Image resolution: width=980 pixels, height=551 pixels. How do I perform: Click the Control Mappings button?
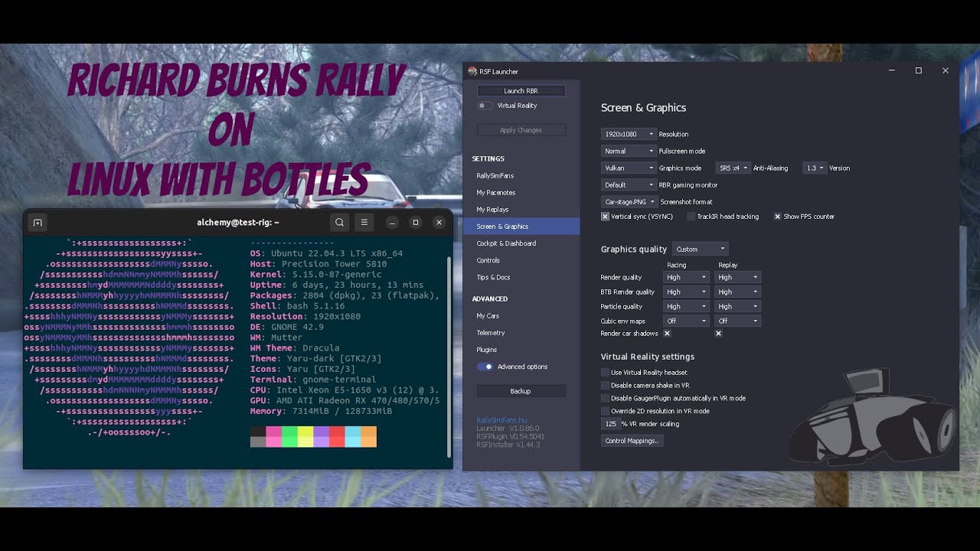pyautogui.click(x=632, y=441)
